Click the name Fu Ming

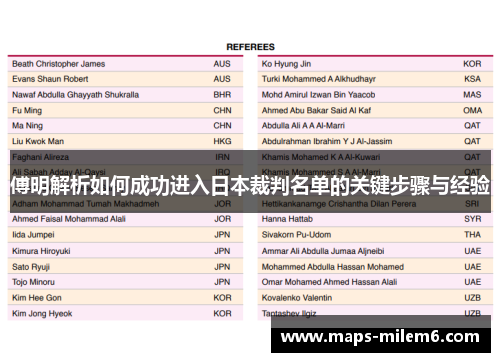click(27, 110)
